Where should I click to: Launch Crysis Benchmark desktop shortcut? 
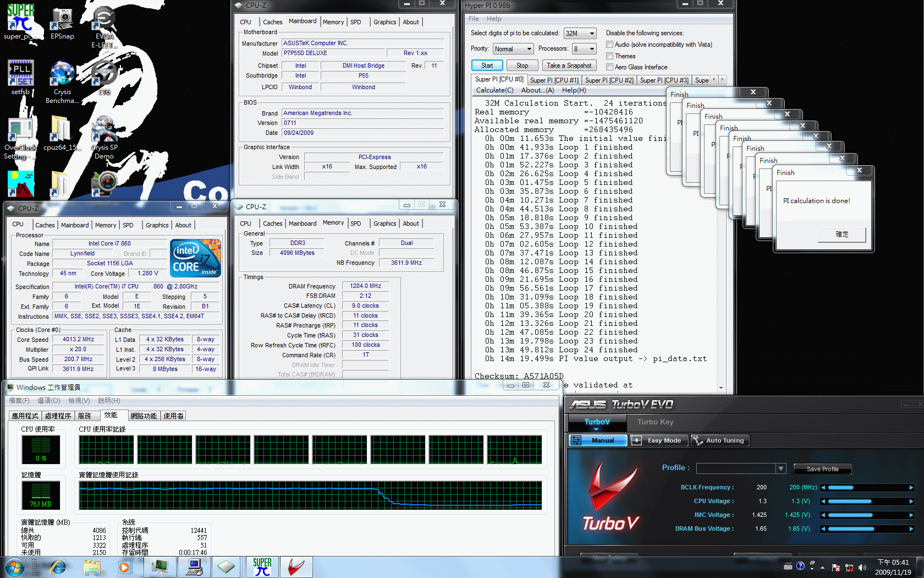pyautogui.click(x=62, y=81)
